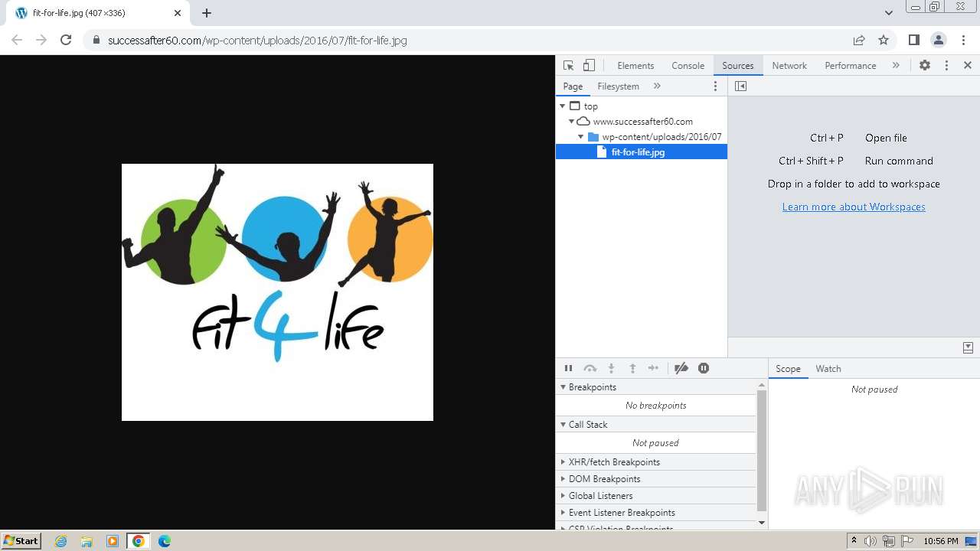Collapse www.successafter60.com tree node
Viewport: 980px width, 551px height.
pyautogui.click(x=571, y=122)
